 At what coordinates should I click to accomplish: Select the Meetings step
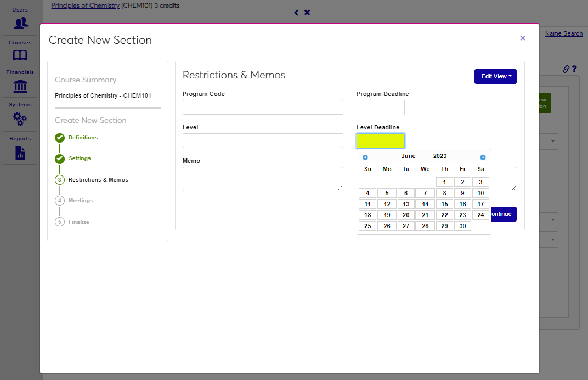coord(81,201)
